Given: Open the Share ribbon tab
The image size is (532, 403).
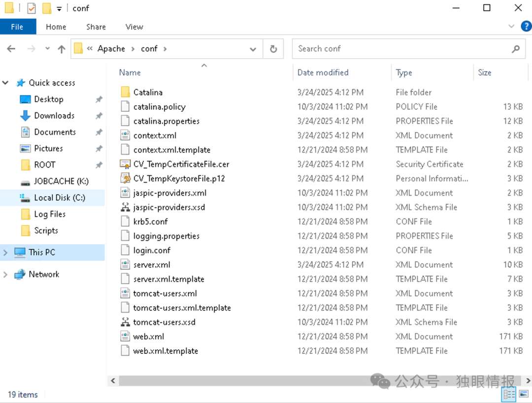Looking at the screenshot, I should click(96, 27).
